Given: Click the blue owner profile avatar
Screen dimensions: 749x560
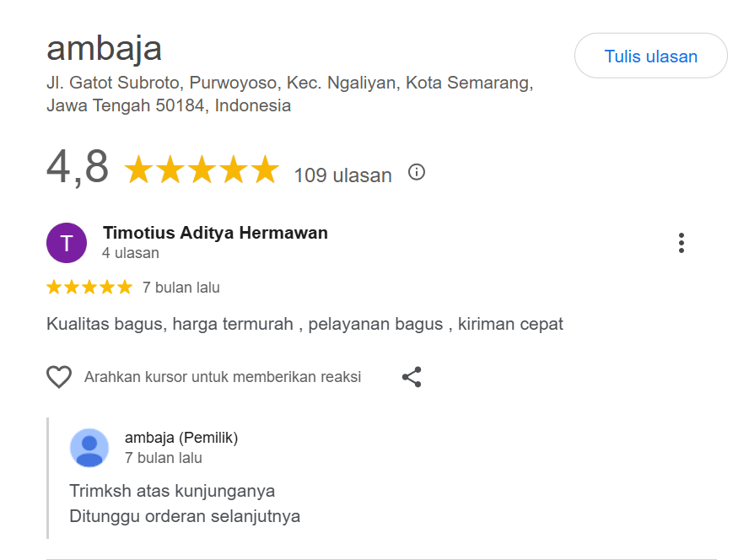Looking at the screenshot, I should (89, 447).
